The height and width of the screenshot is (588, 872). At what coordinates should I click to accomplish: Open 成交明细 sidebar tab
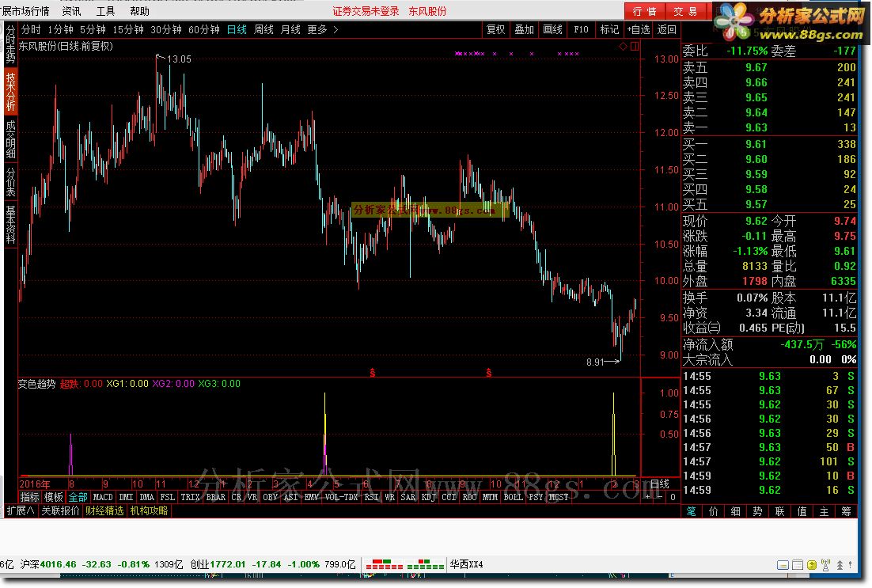tap(10, 139)
